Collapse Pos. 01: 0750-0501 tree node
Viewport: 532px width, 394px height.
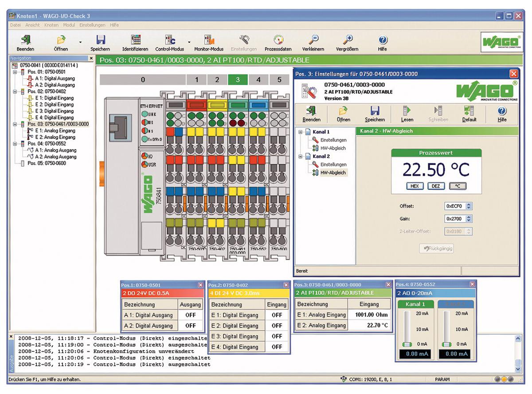pyautogui.click(x=15, y=72)
